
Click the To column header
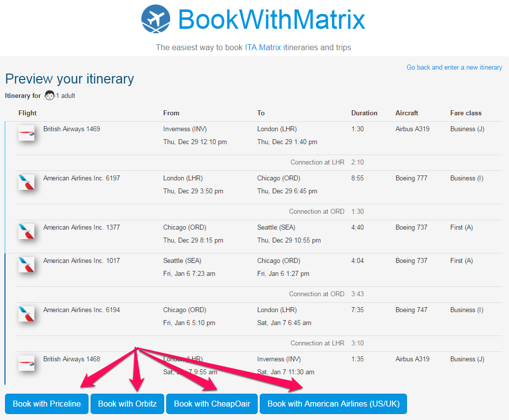[261, 113]
